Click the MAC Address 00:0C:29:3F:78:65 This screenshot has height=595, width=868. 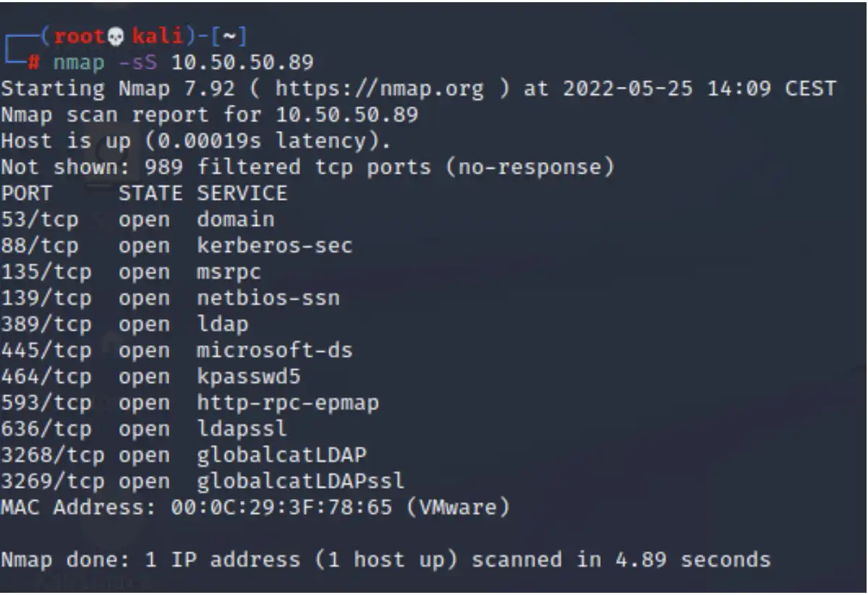coord(281,507)
